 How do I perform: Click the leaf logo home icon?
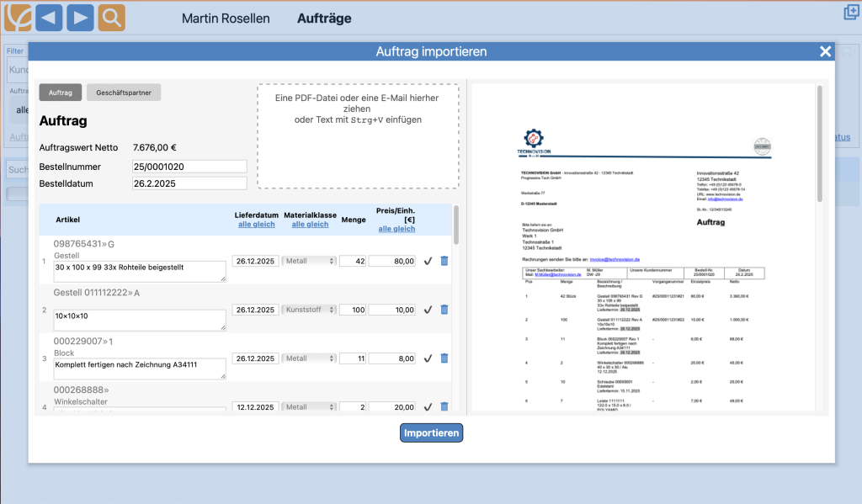19,18
